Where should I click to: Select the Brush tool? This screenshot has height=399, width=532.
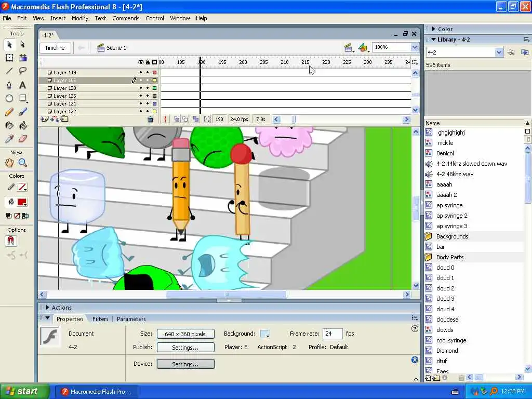(23, 112)
